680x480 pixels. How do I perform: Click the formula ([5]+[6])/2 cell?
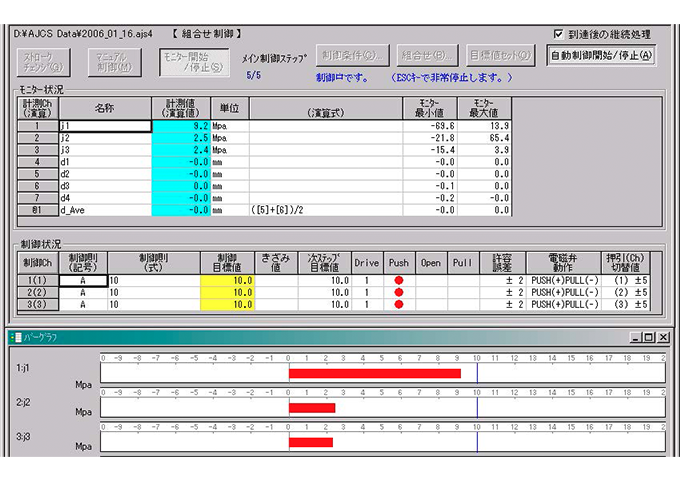pos(326,210)
